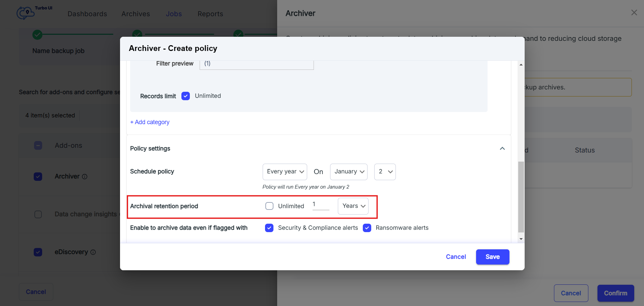Uncheck Security & Compliance alerts checkbox

[x=269, y=228]
